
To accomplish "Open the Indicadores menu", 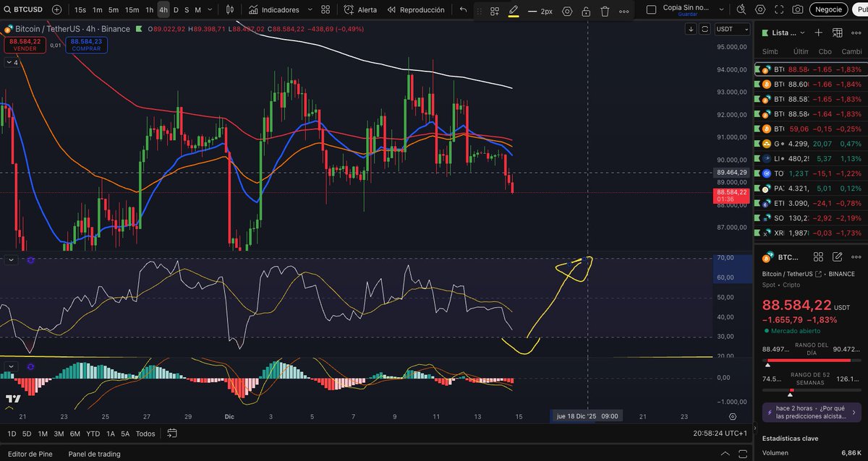I will click(x=273, y=10).
